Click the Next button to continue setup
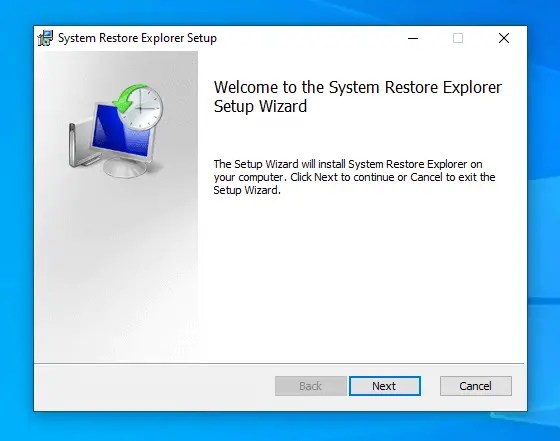560x441 pixels. click(385, 386)
